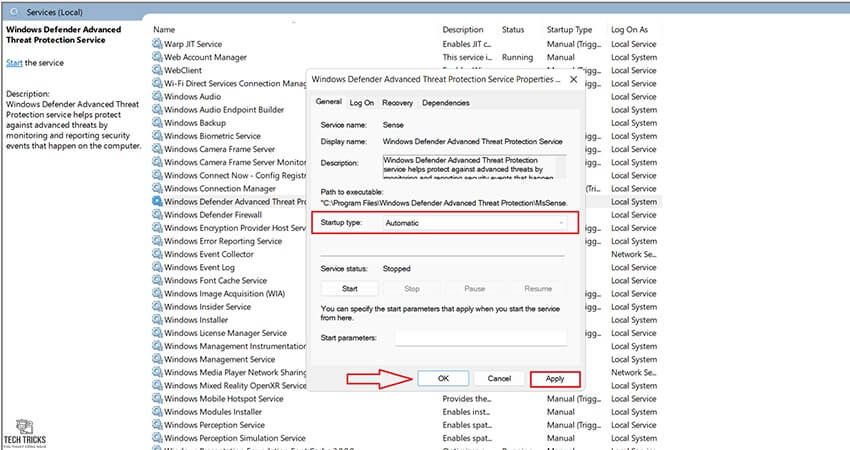850x450 pixels.
Task: Click the gear icon beside WebClient
Action: pyautogui.click(x=157, y=70)
